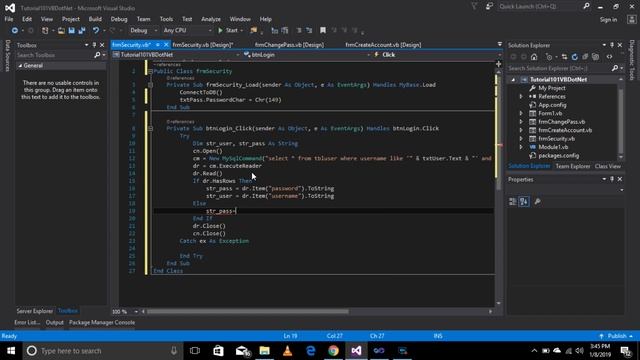
Task: Select packages.config in Solution Explorer
Action: click(558, 156)
